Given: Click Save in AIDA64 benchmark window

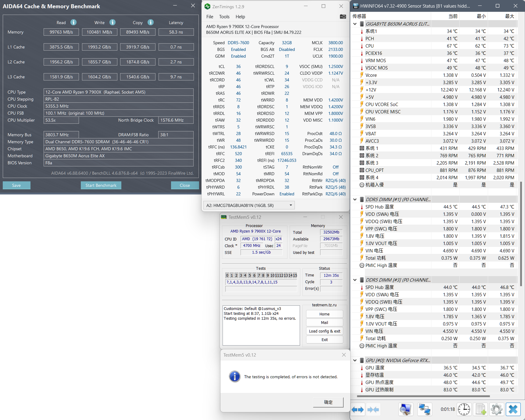Looking at the screenshot, I should [x=16, y=185].
